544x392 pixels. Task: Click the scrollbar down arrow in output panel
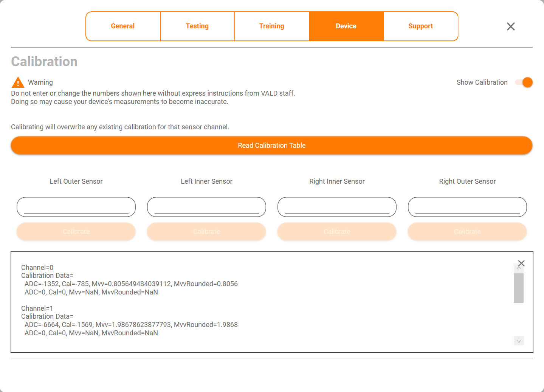519,341
